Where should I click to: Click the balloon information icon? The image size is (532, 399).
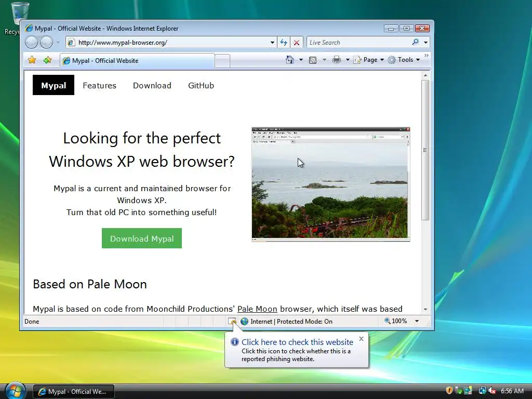[234, 342]
